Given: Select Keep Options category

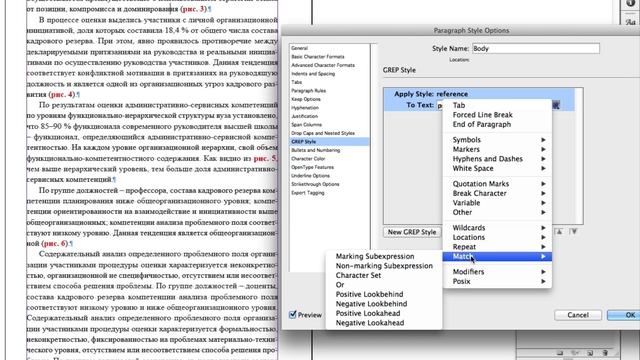Looking at the screenshot, I should pyautogui.click(x=329, y=99).
